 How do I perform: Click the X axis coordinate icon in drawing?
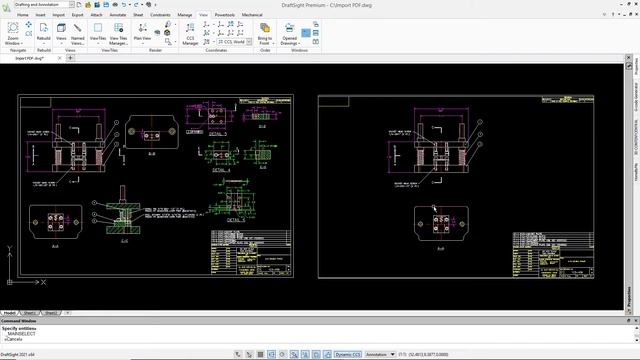click(43, 282)
